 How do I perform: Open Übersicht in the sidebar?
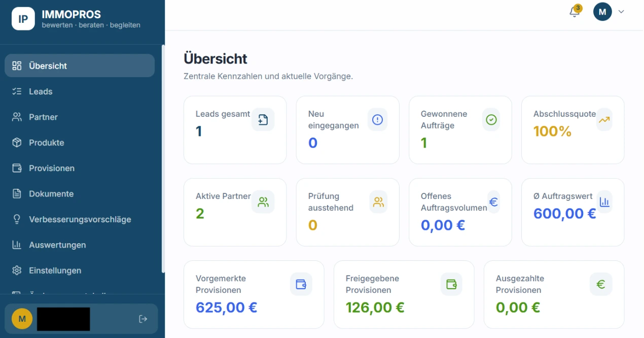80,65
